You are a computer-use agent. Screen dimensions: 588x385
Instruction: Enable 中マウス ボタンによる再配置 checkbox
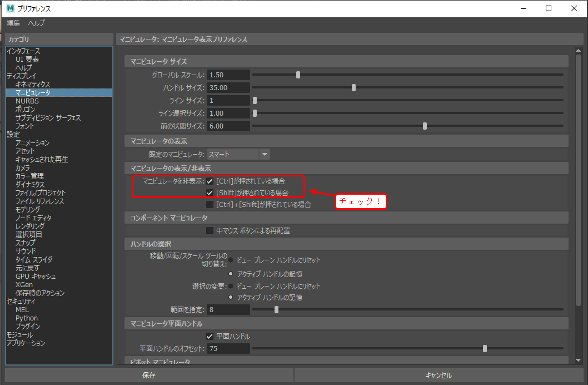(210, 230)
